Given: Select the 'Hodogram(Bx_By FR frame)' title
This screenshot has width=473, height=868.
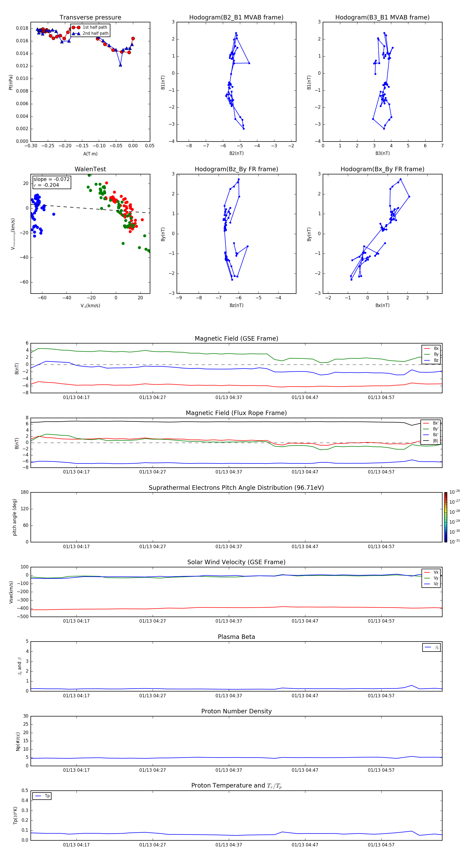Looking at the screenshot, I should [382, 169].
